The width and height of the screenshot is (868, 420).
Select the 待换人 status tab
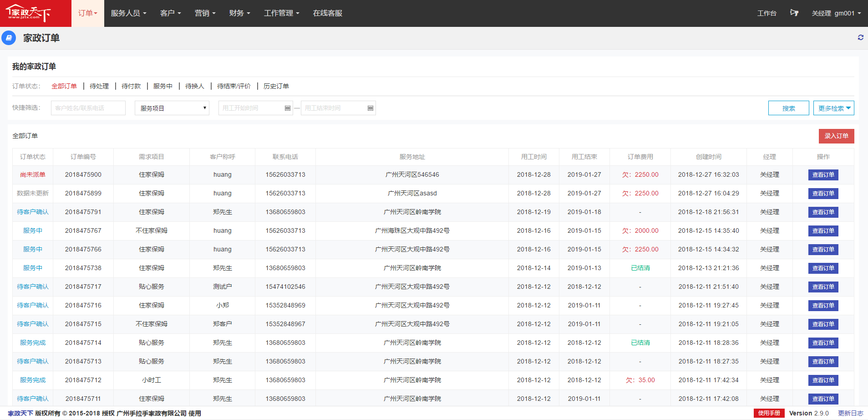(195, 86)
